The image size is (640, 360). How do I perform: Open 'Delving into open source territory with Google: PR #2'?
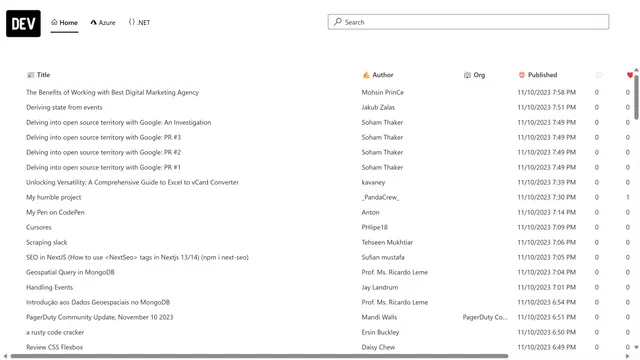[103, 152]
